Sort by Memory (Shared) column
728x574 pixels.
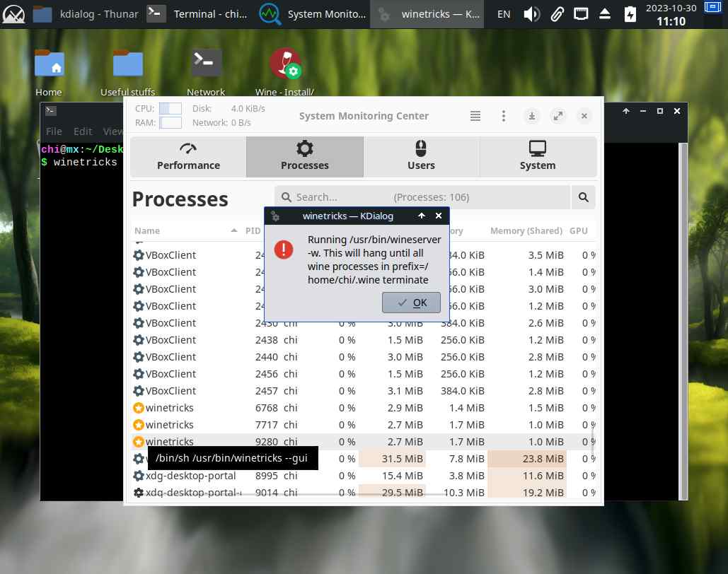526,230
